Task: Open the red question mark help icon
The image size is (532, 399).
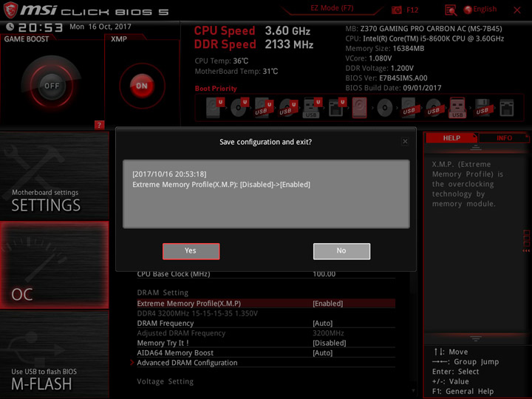Action: (99, 125)
